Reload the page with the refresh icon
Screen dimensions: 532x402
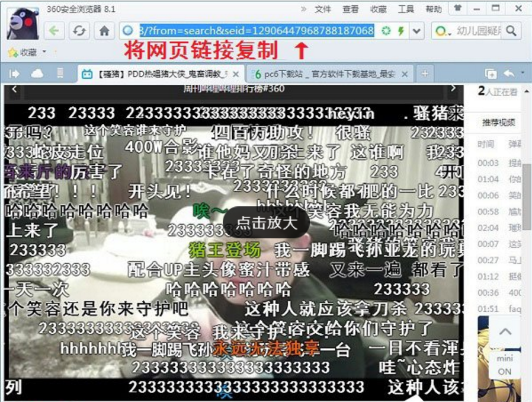(x=79, y=31)
